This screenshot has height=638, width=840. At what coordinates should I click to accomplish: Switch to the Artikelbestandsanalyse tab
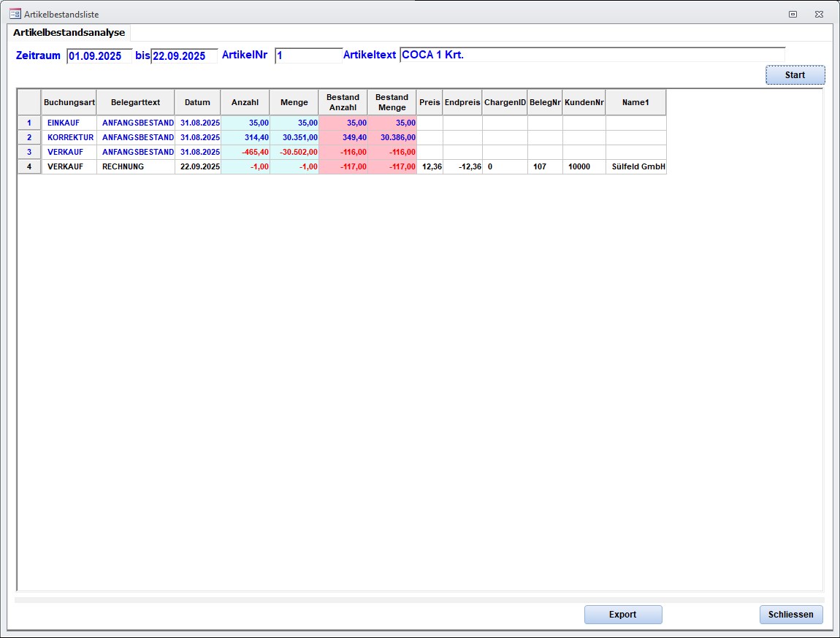(69, 33)
